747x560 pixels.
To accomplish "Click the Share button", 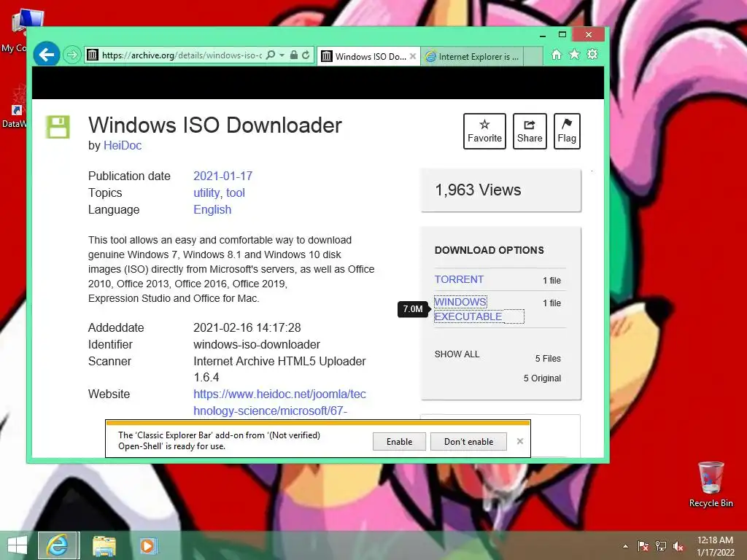I will 530,131.
